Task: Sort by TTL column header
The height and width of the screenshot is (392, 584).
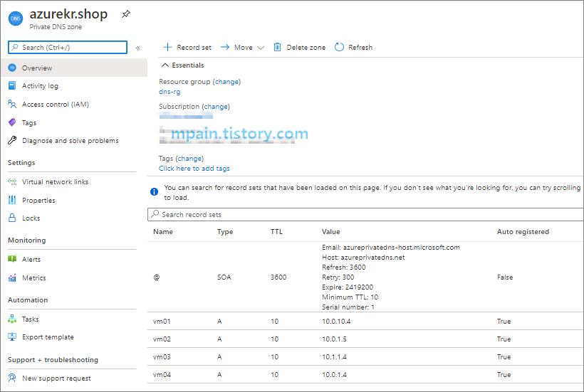Action: pos(276,231)
